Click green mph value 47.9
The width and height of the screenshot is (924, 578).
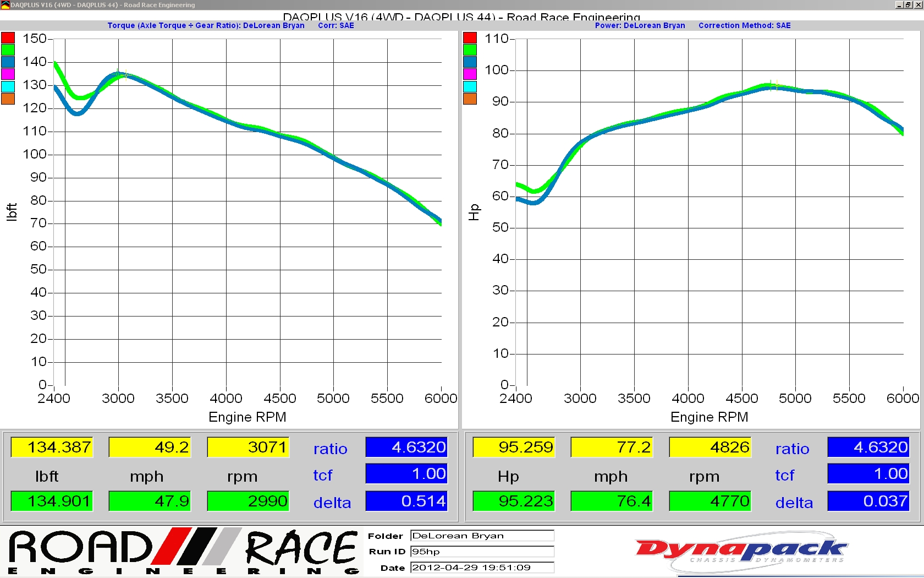(150, 501)
